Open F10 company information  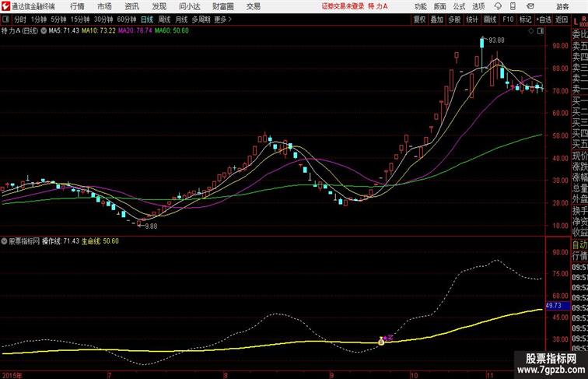point(508,19)
